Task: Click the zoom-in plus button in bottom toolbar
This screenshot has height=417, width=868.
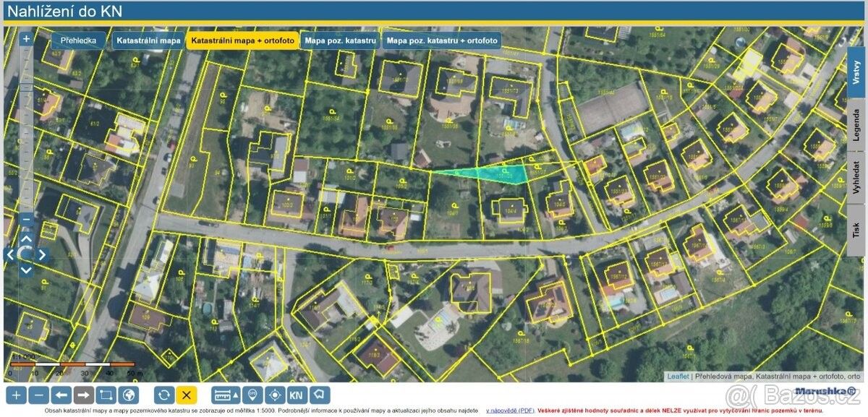Action: 17,395
